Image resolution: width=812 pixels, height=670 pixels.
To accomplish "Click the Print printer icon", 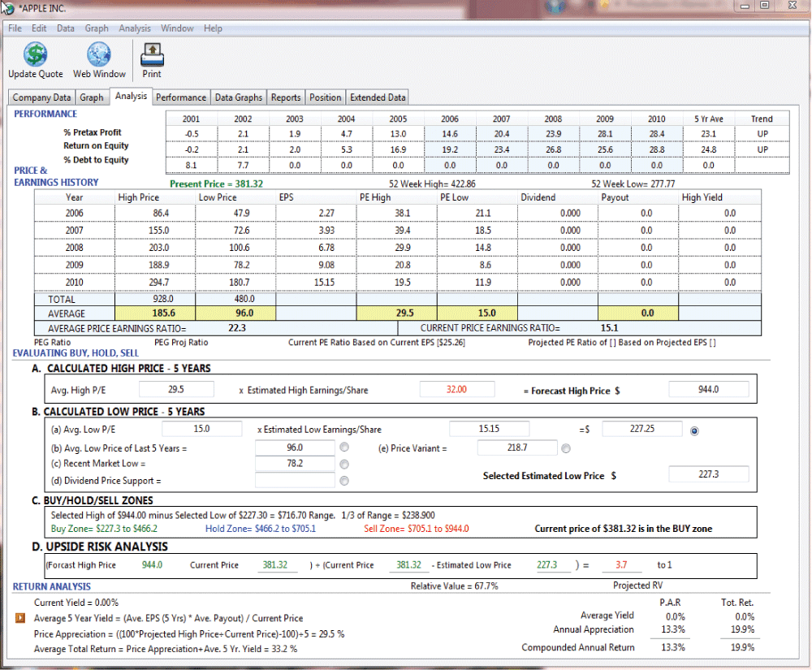I will 152,54.
